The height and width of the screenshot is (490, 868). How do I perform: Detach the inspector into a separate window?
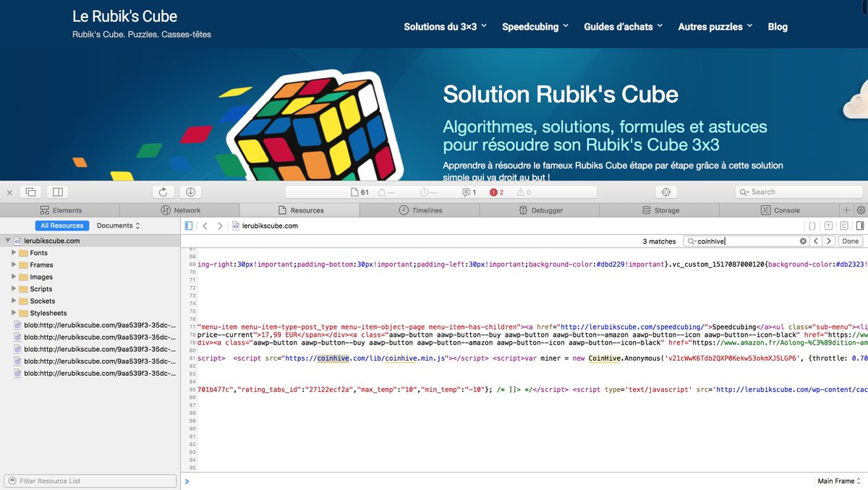point(31,192)
